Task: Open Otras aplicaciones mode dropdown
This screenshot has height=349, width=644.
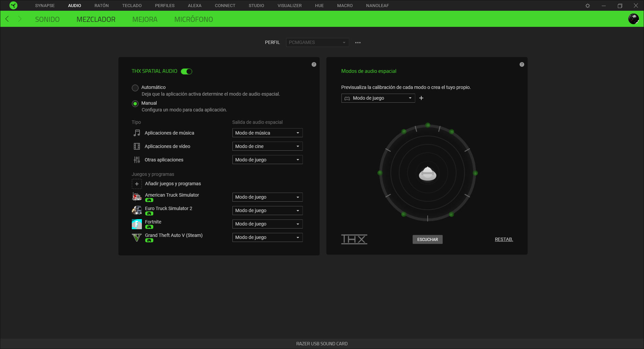Action: (x=267, y=160)
